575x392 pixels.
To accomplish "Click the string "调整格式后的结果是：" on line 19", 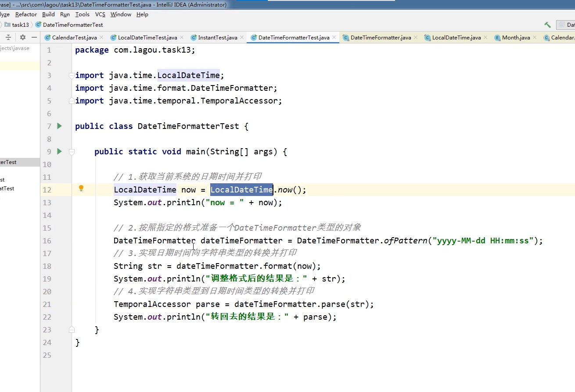I will [257, 279].
